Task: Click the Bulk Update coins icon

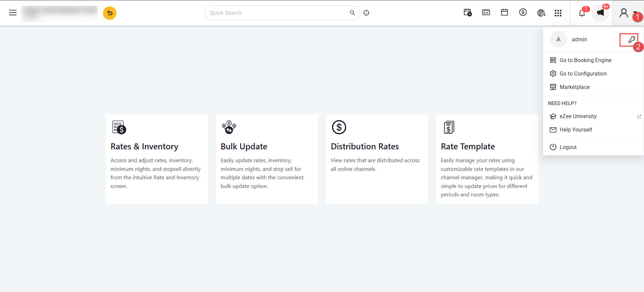Action: [229, 127]
